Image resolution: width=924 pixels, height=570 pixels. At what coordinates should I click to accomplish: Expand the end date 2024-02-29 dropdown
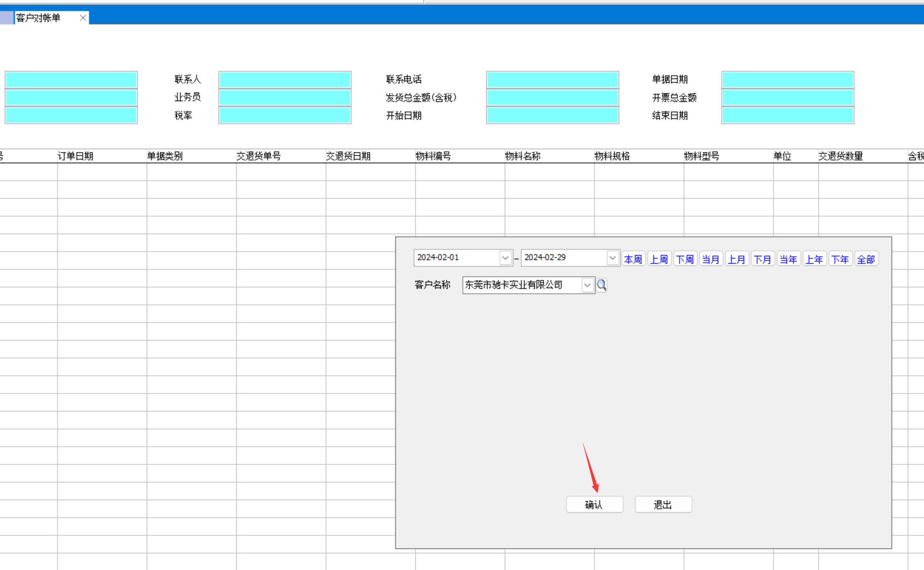612,258
